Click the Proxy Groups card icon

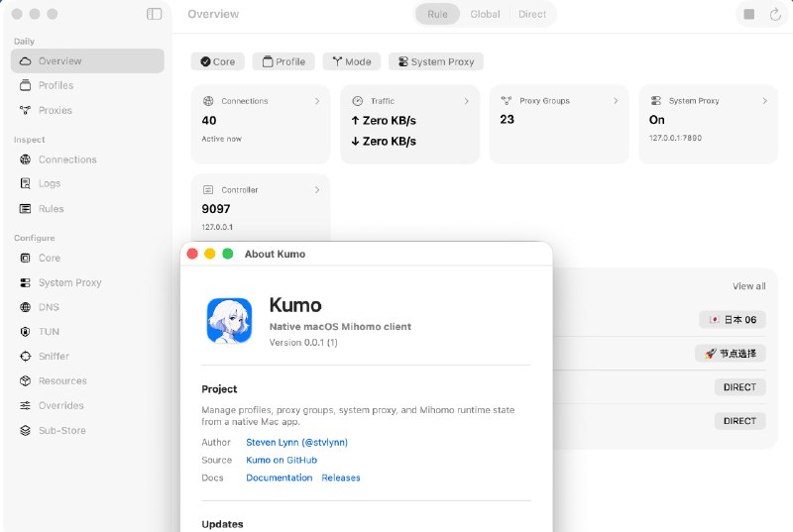507,100
